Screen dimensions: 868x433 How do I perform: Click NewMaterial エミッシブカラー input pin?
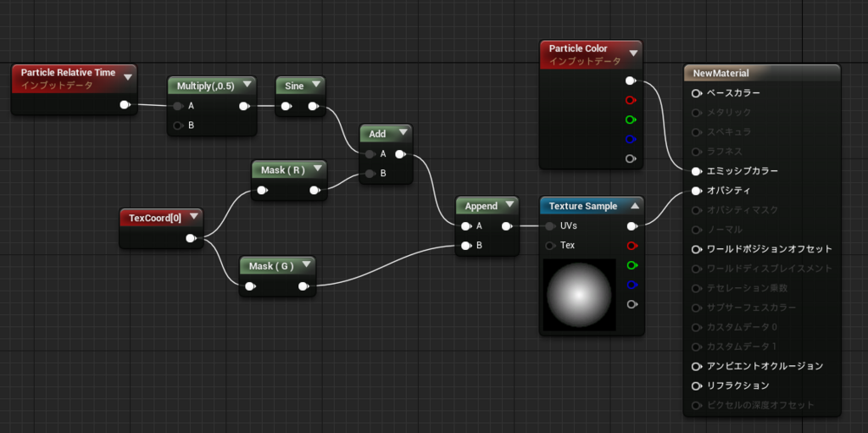pyautogui.click(x=696, y=171)
